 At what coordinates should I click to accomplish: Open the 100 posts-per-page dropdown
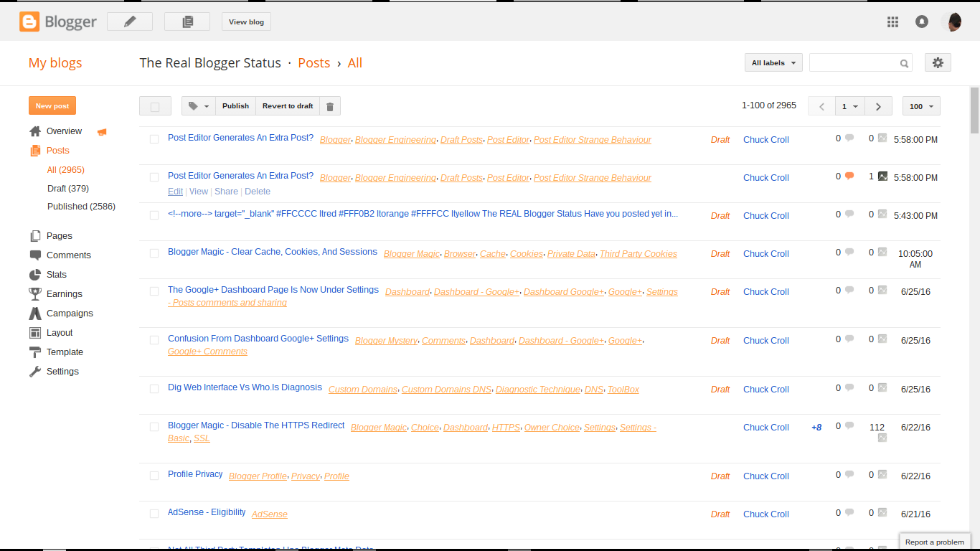click(921, 106)
